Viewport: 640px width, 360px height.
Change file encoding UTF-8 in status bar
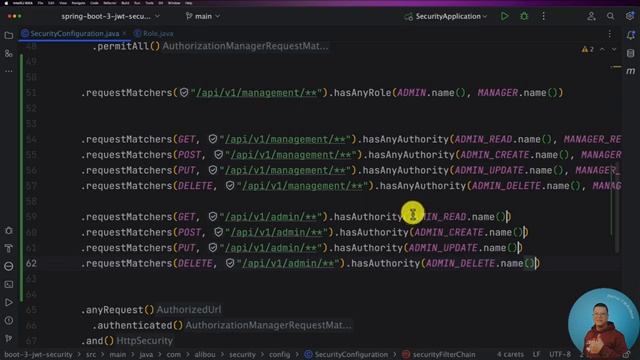click(560, 354)
